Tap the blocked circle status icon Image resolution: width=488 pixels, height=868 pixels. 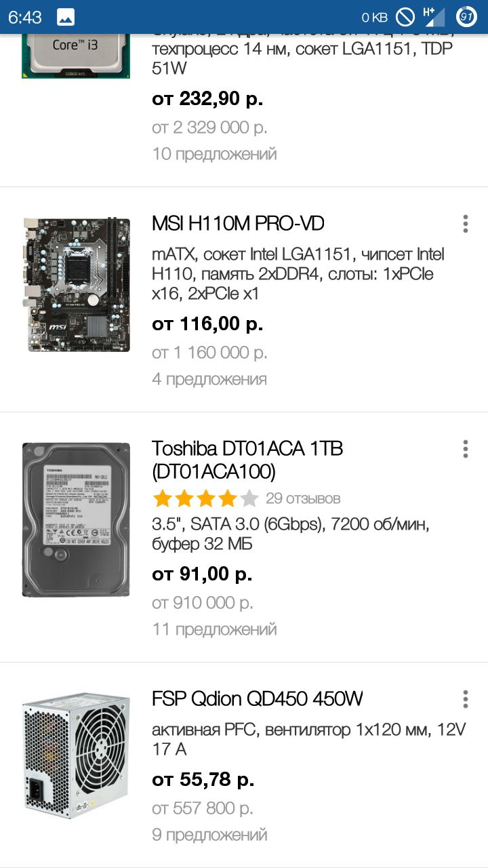[x=405, y=17]
